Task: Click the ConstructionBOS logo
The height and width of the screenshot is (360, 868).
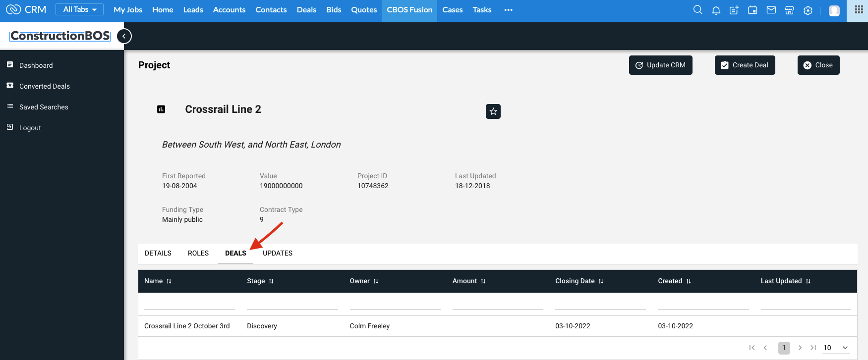Action: (x=60, y=36)
